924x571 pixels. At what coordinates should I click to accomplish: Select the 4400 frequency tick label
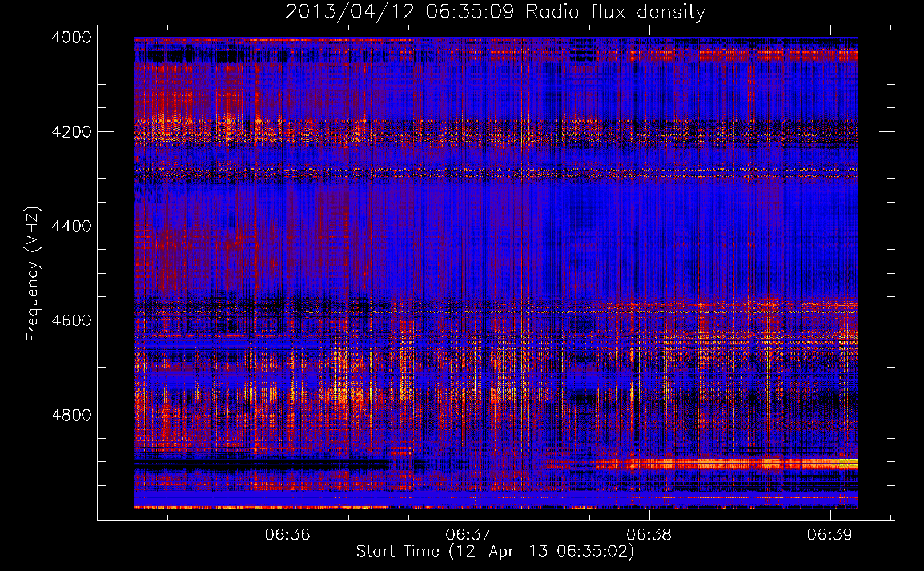tap(71, 226)
